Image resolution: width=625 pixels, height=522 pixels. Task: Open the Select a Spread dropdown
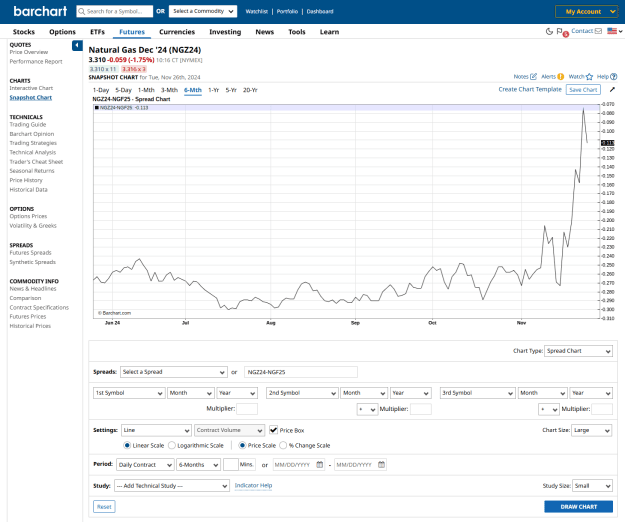[x=174, y=372]
